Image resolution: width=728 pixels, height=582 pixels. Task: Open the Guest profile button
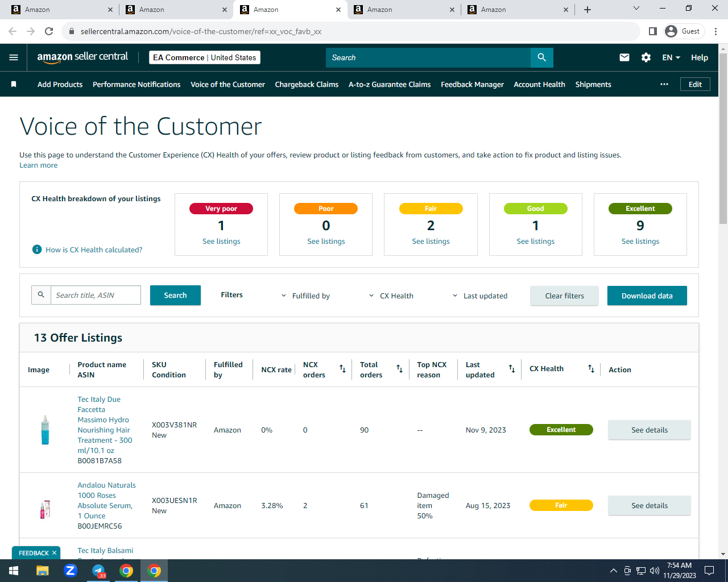coord(683,31)
